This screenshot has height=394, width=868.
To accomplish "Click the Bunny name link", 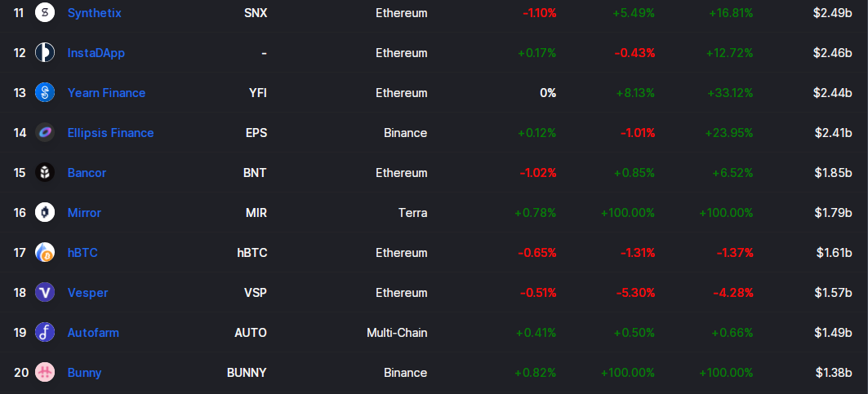I will coord(84,373).
